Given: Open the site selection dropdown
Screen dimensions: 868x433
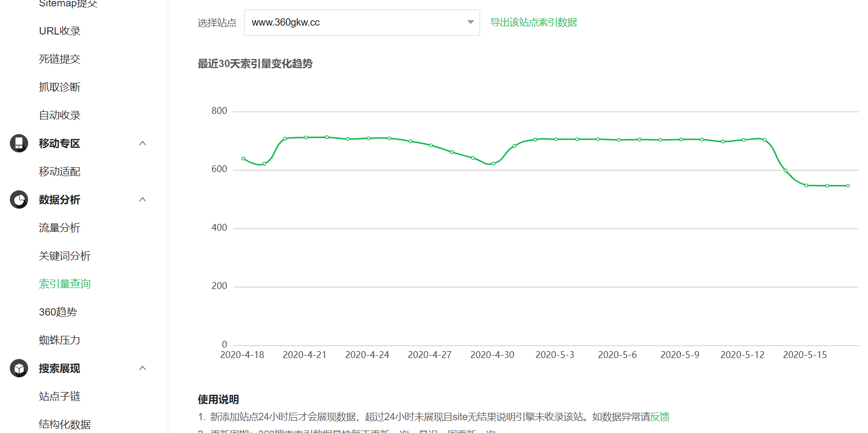Looking at the screenshot, I should 362,23.
